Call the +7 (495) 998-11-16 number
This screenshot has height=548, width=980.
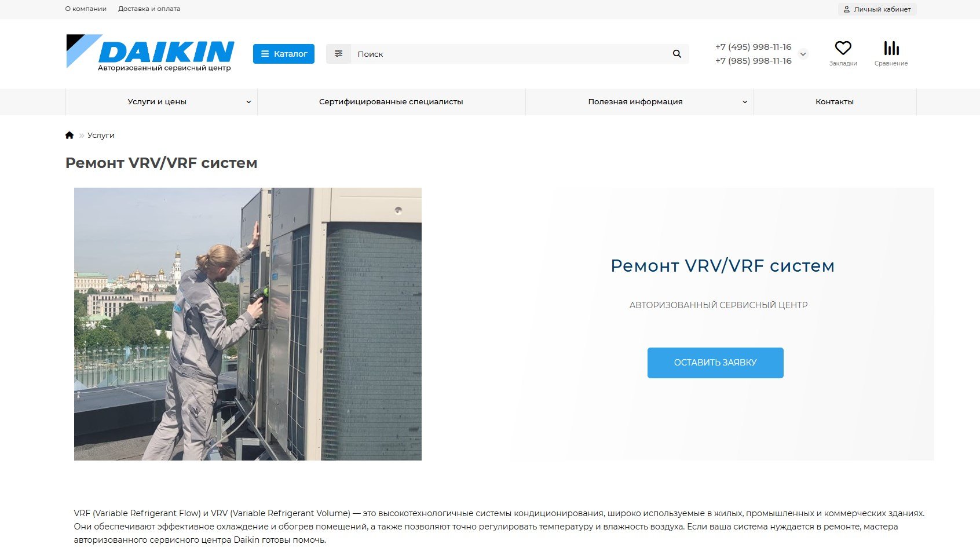(753, 47)
